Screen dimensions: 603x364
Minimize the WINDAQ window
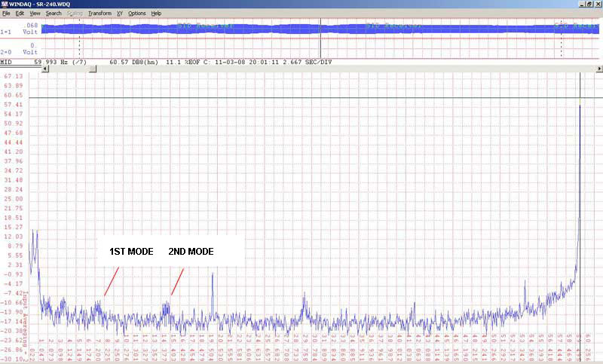tap(583, 4)
